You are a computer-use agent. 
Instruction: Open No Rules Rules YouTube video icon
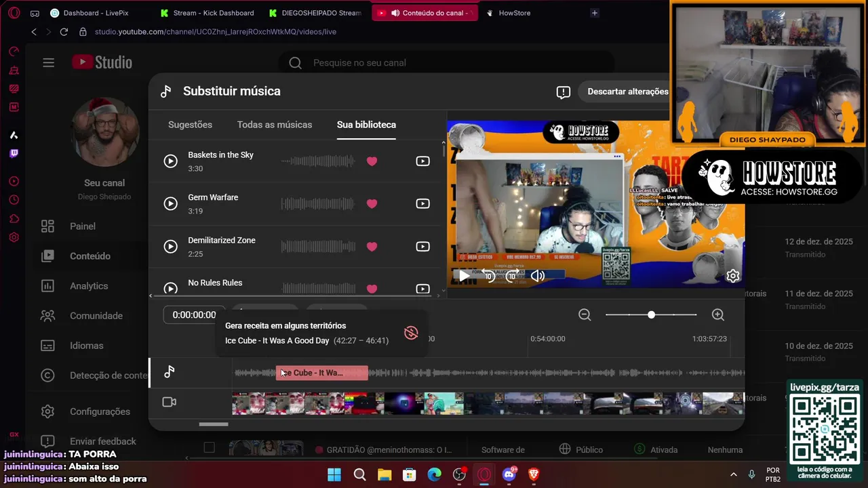point(422,289)
